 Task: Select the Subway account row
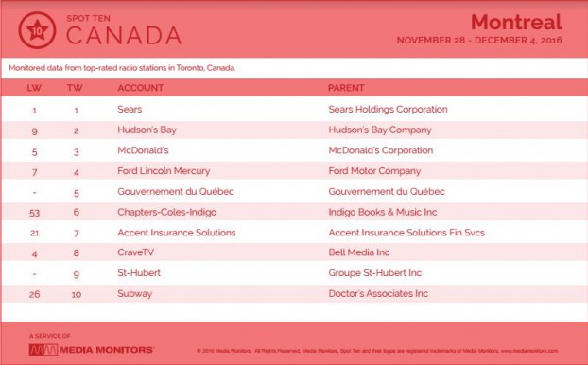coord(294,294)
